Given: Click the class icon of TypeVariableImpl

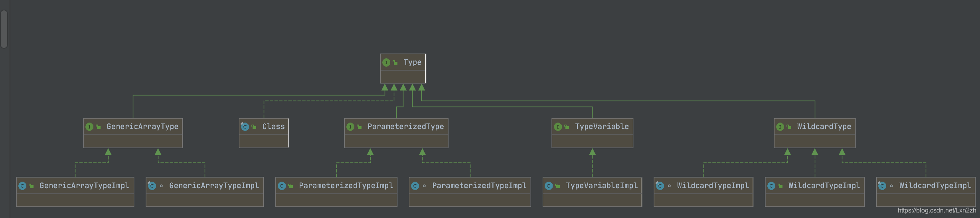Looking at the screenshot, I should coord(549,186).
